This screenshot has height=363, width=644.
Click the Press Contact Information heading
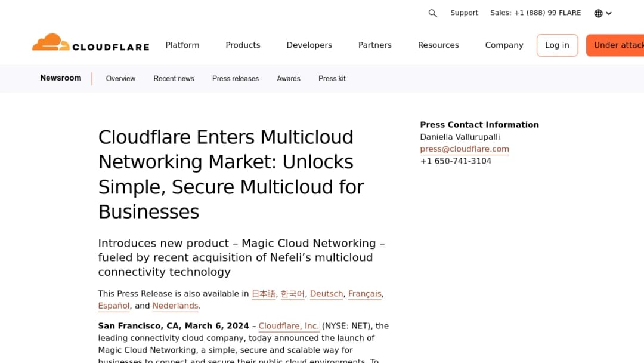(x=479, y=125)
